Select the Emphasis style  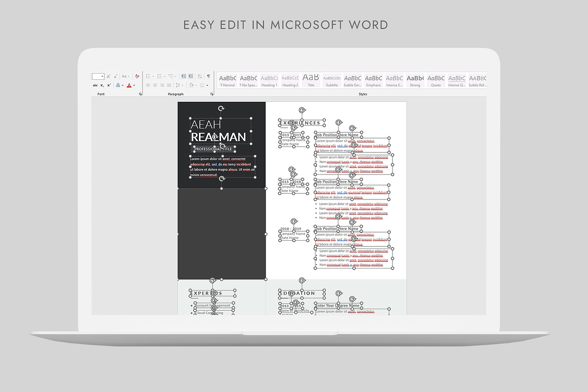point(373,80)
